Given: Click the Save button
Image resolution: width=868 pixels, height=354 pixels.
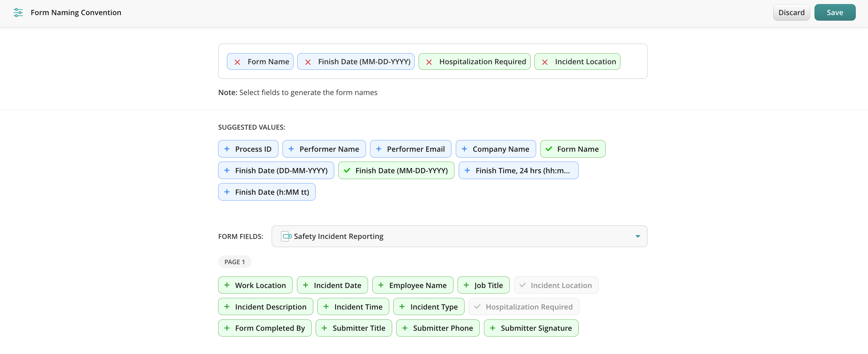Looking at the screenshot, I should (x=834, y=12).
